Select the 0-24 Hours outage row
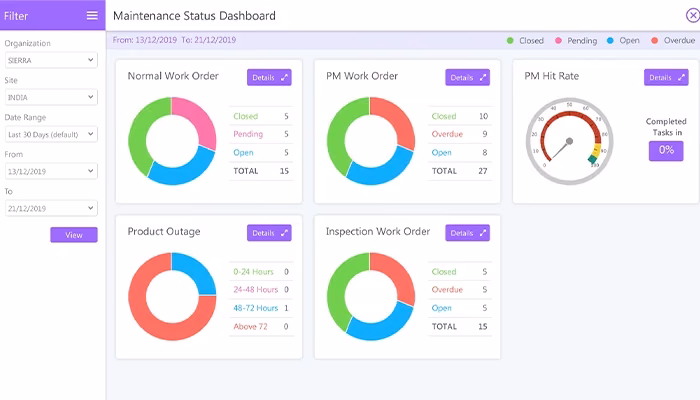Screen dimensions: 700x400 [x=261, y=271]
